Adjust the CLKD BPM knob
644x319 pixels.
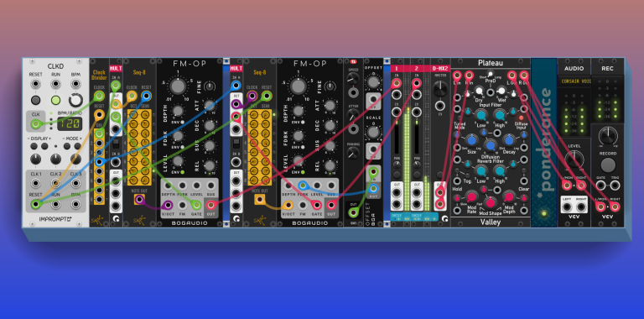[x=75, y=100]
